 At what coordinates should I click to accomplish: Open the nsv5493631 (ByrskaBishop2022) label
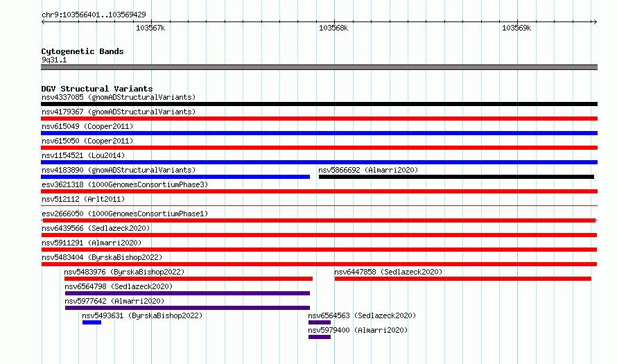(142, 315)
